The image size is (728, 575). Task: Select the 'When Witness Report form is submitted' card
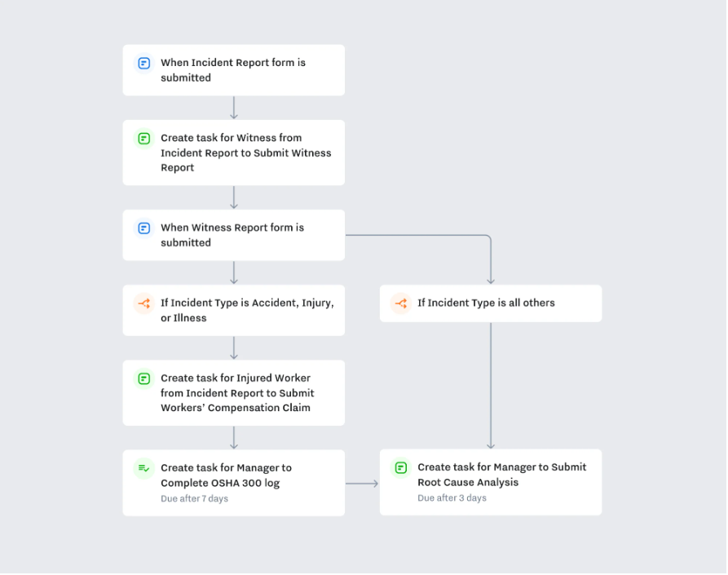(x=233, y=235)
